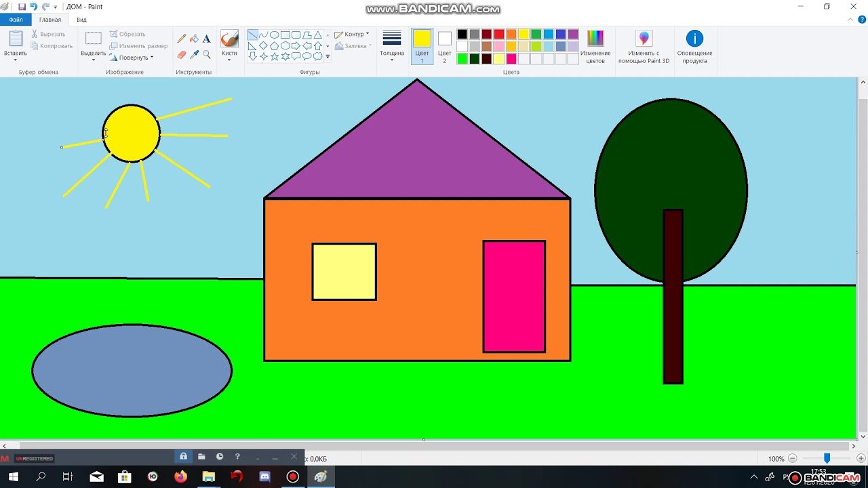Select the Text tool
The width and height of the screenshot is (868, 488).
pos(207,39)
